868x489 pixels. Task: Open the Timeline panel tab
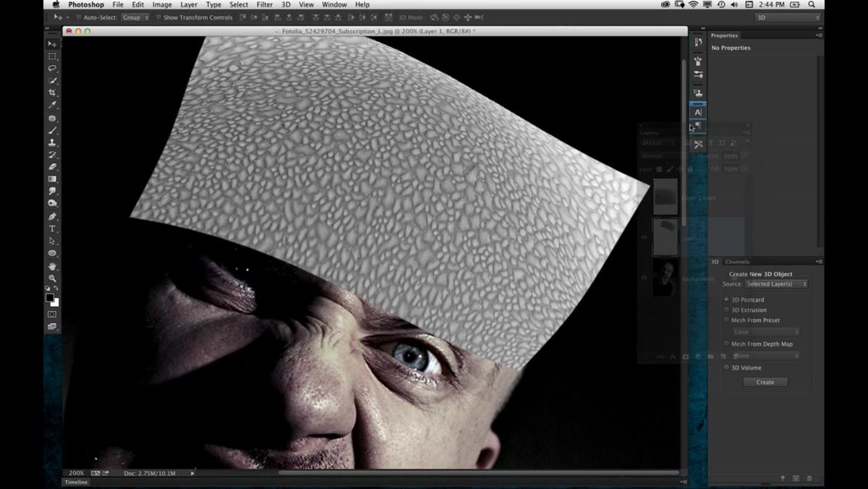coord(76,482)
